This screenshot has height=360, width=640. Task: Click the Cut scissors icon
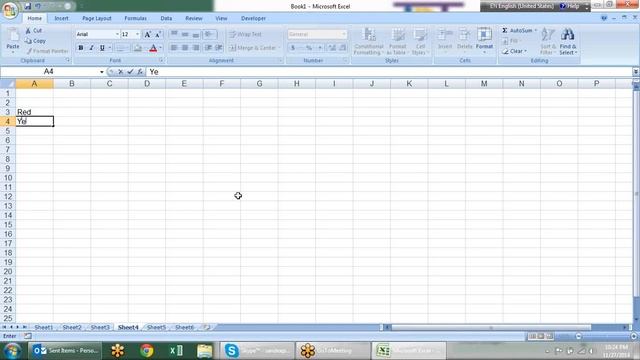coord(28,31)
